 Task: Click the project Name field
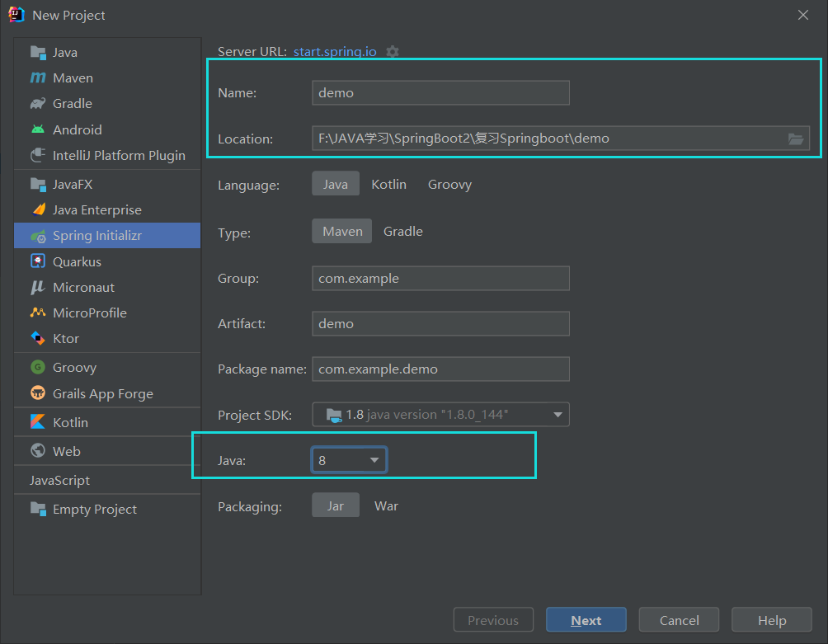[440, 93]
